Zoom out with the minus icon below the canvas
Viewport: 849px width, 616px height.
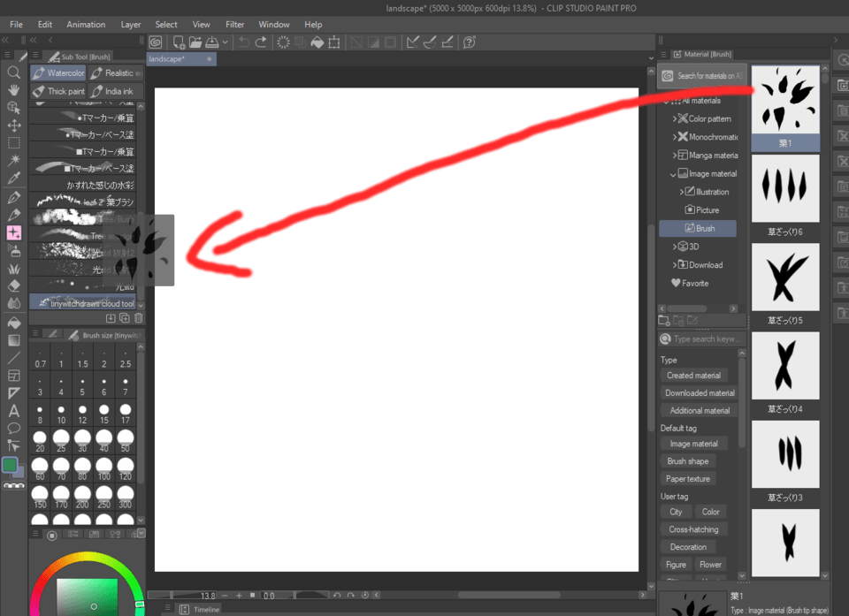click(x=225, y=596)
